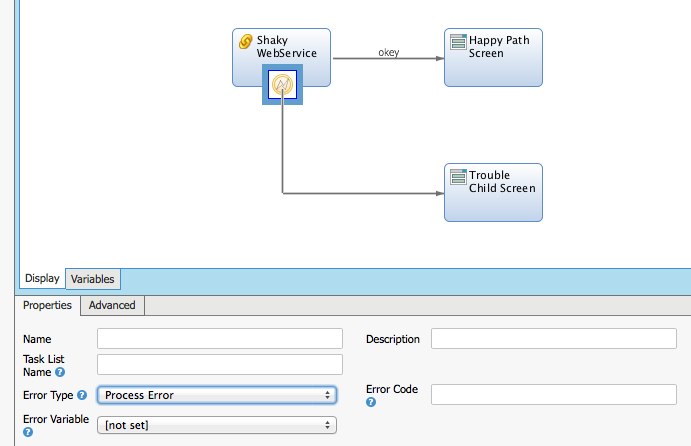Click the chain link icon on Shaky WebService
Viewport: 691px width, 446px height.
point(245,42)
